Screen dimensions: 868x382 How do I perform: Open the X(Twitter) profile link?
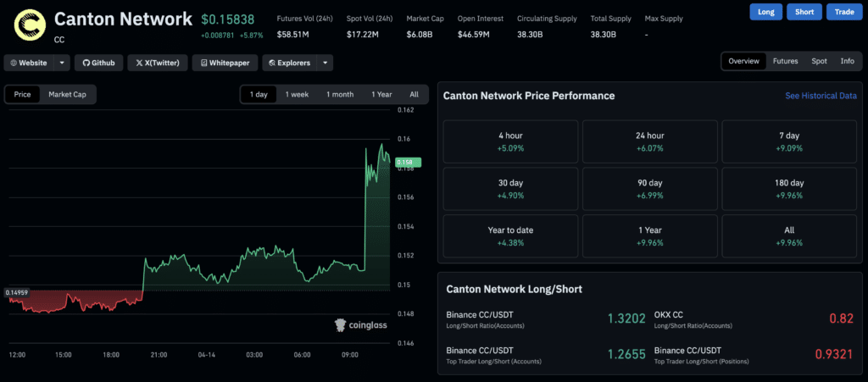(x=159, y=63)
